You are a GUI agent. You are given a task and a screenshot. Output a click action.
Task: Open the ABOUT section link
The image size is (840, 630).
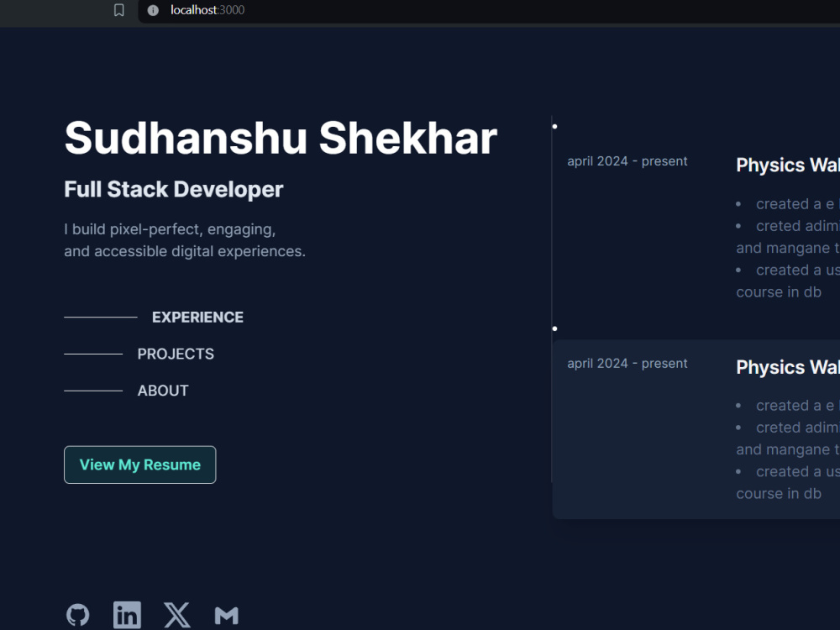point(163,390)
